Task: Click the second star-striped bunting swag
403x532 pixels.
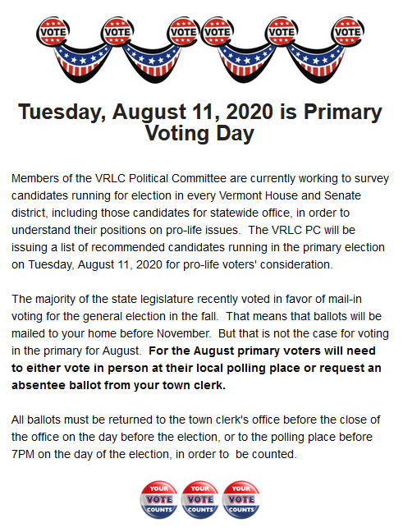Action: [152, 62]
